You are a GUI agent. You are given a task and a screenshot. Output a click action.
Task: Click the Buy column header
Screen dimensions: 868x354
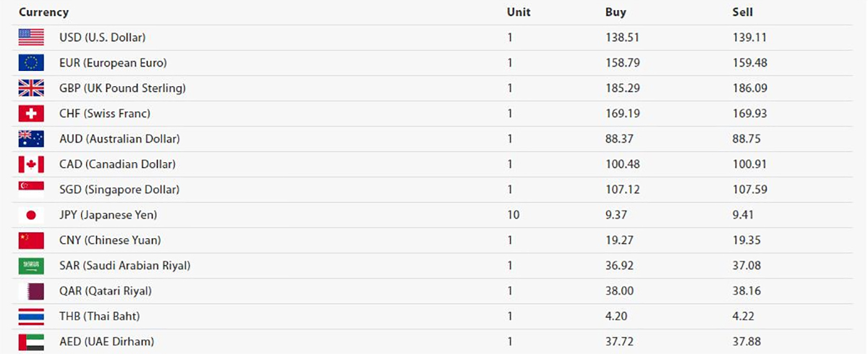pyautogui.click(x=616, y=12)
